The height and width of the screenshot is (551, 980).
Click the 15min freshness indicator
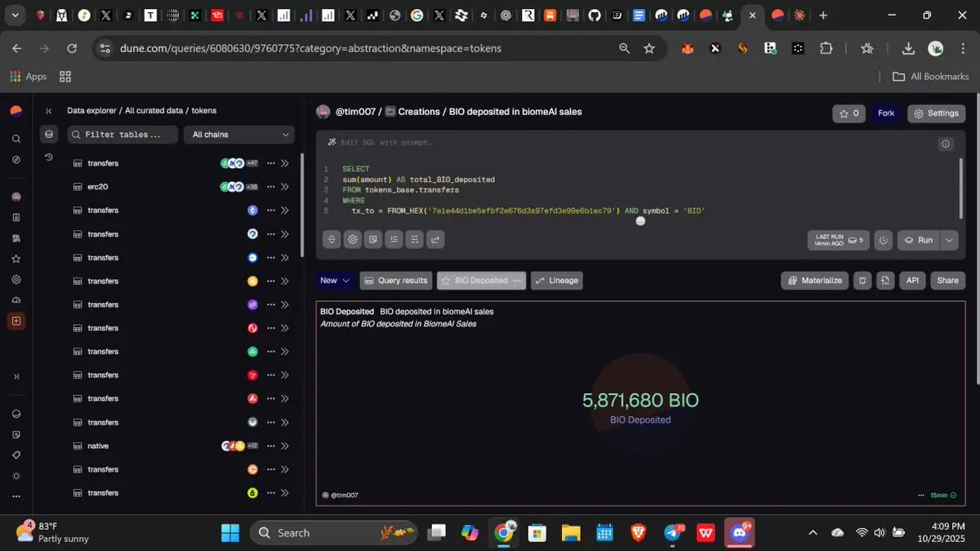(943, 495)
